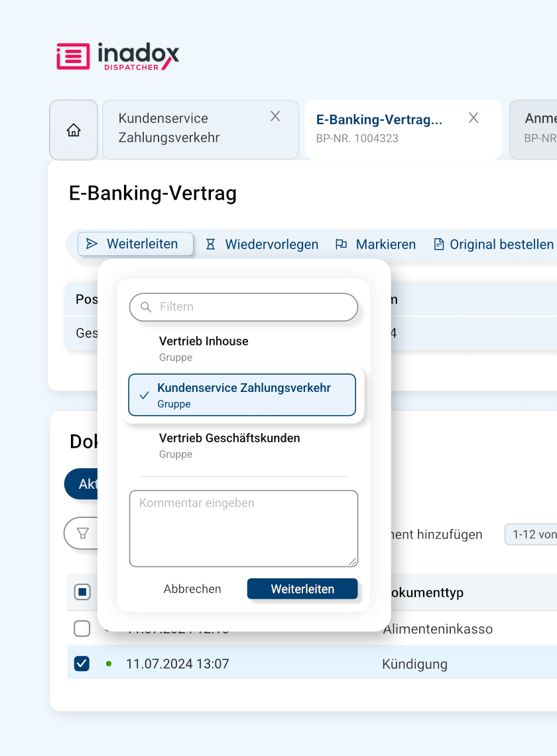Close the E-Banking-Vertrag tab
557x756 pixels.
pos(473,117)
